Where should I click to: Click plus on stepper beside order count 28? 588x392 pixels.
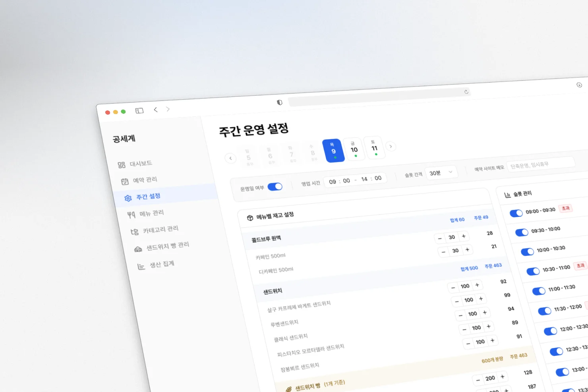point(463,236)
